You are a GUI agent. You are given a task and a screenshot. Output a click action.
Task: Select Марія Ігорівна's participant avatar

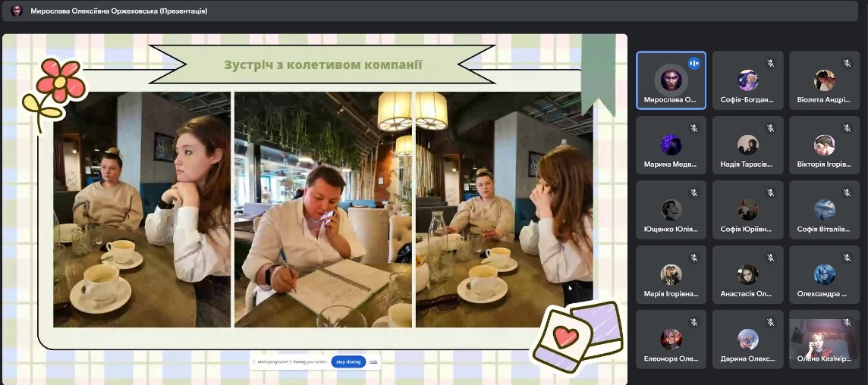pyautogui.click(x=671, y=274)
